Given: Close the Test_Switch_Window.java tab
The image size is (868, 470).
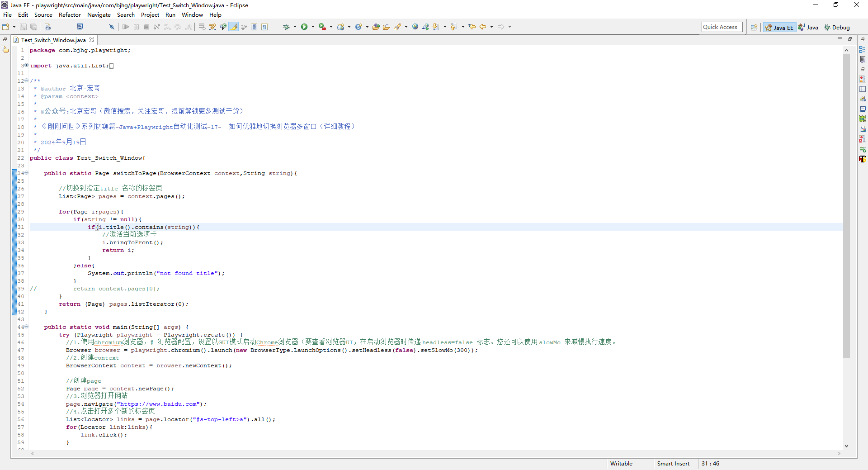Looking at the screenshot, I should pyautogui.click(x=92, y=40).
